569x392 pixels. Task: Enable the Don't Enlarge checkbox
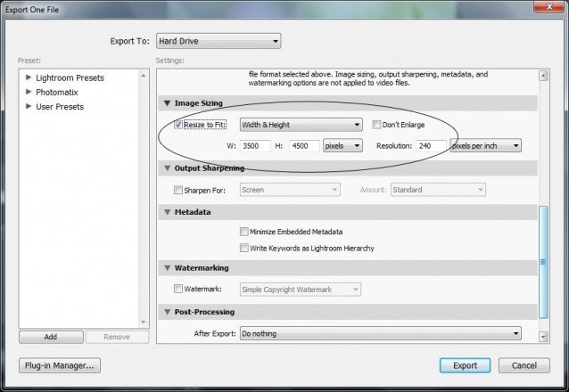(377, 125)
